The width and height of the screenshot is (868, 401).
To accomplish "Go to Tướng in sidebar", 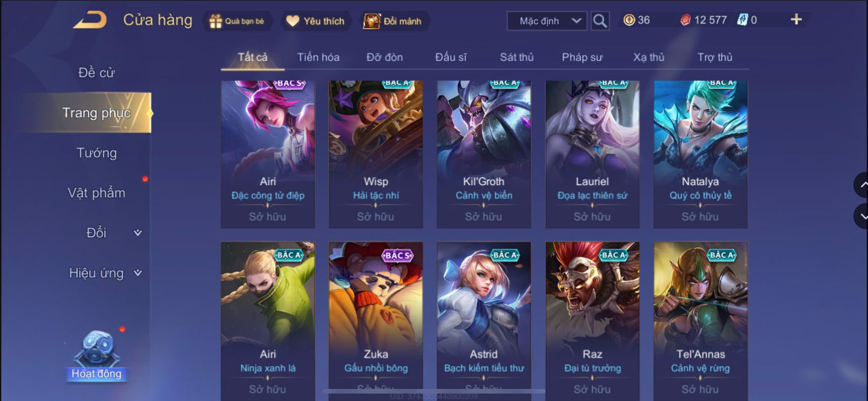I will click(x=96, y=153).
